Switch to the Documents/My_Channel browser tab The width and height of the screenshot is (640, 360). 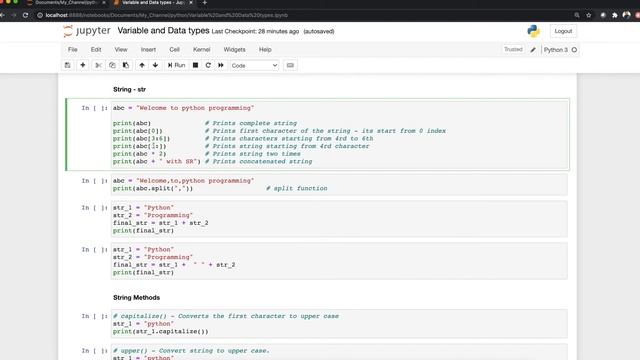coord(65,3)
